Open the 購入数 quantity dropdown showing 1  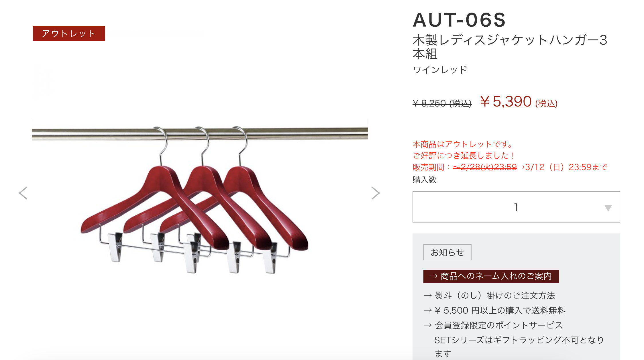click(516, 207)
